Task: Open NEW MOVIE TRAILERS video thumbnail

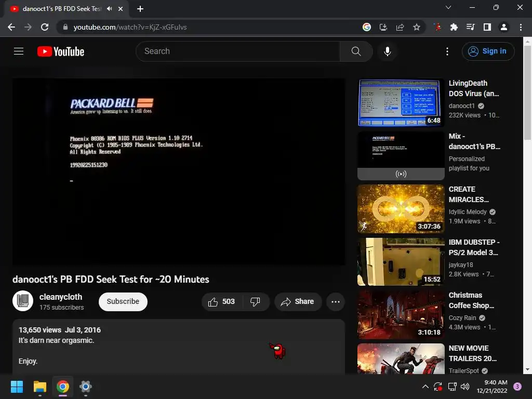Action: (x=401, y=359)
